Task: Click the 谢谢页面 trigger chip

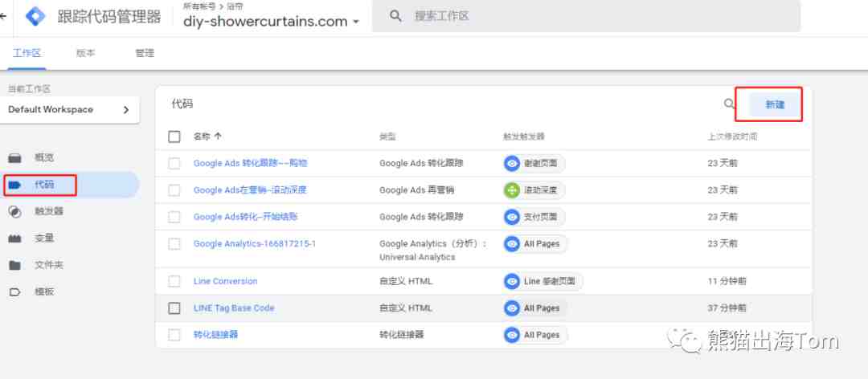Action: point(534,163)
